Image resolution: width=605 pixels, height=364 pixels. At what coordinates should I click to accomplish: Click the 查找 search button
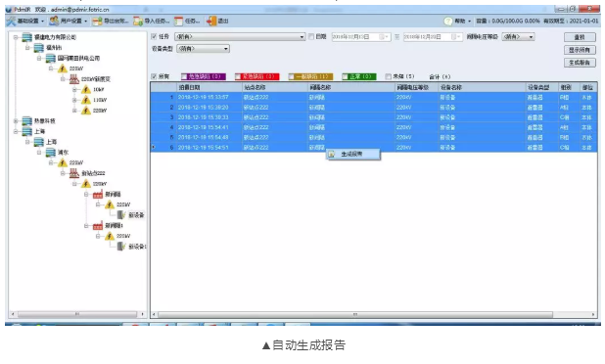580,37
